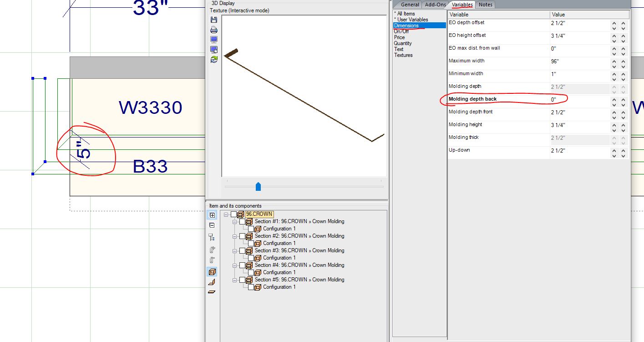Collapse the Section #5 tree node
Viewport: 644px width, 342px height.
coord(235,280)
